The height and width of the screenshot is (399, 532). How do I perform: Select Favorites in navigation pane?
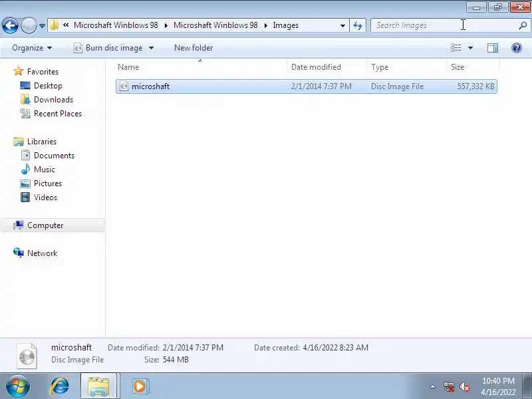43,72
